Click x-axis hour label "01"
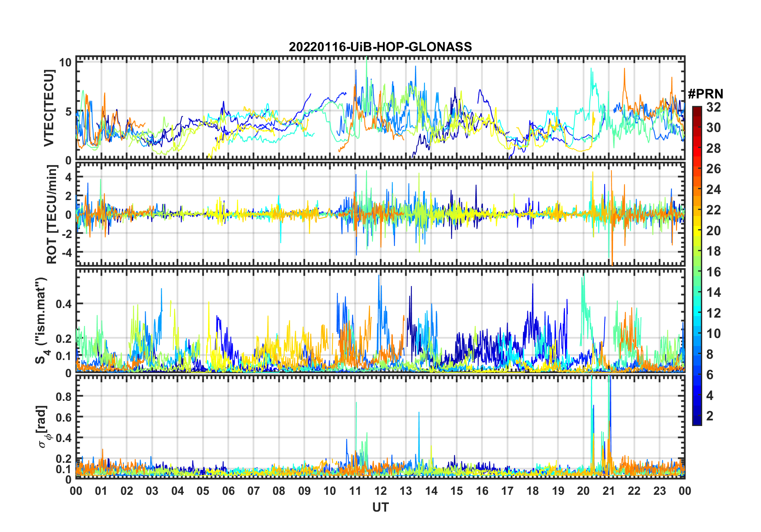Viewport: 761px width, 532px height. point(101,491)
